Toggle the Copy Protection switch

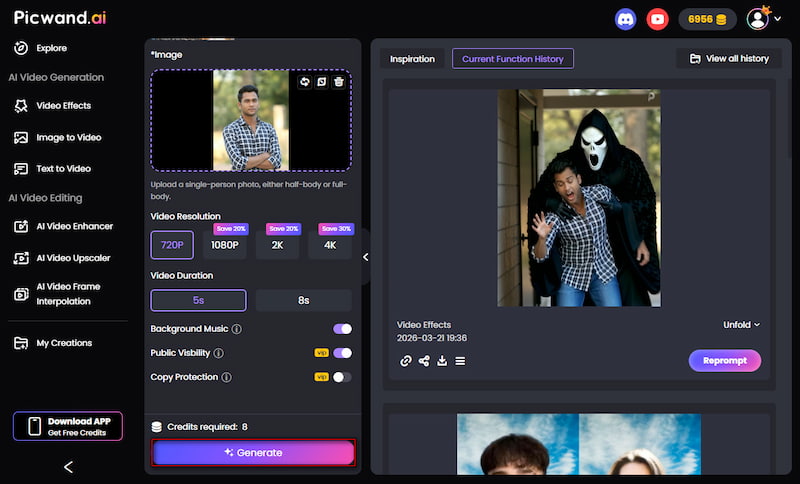coord(342,377)
